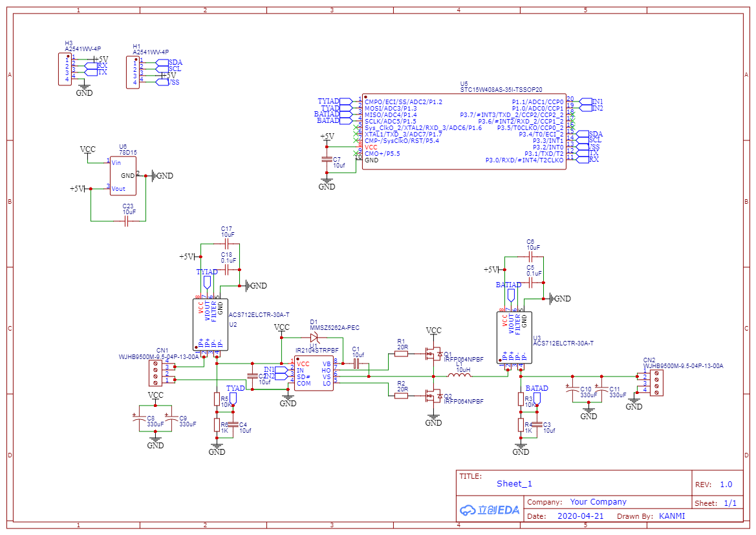Select capacitor C5 0.1uF symbol
Viewport: 756px width, 535px height.
(530, 283)
